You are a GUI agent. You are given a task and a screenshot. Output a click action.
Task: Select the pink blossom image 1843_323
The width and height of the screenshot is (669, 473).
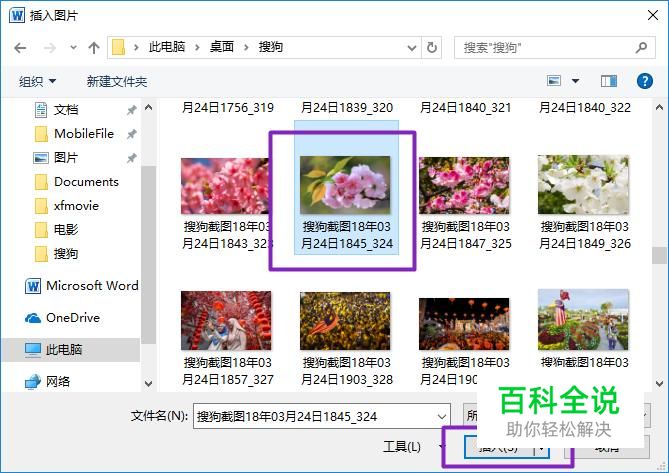[x=225, y=186]
